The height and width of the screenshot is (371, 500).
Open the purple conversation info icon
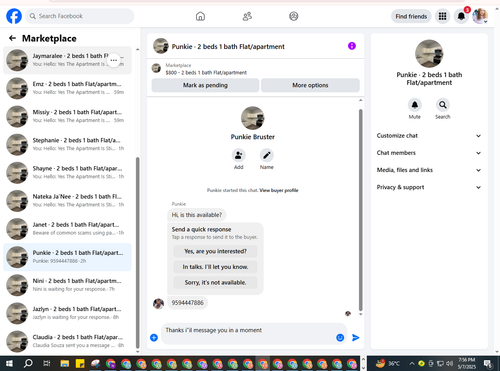(x=352, y=46)
